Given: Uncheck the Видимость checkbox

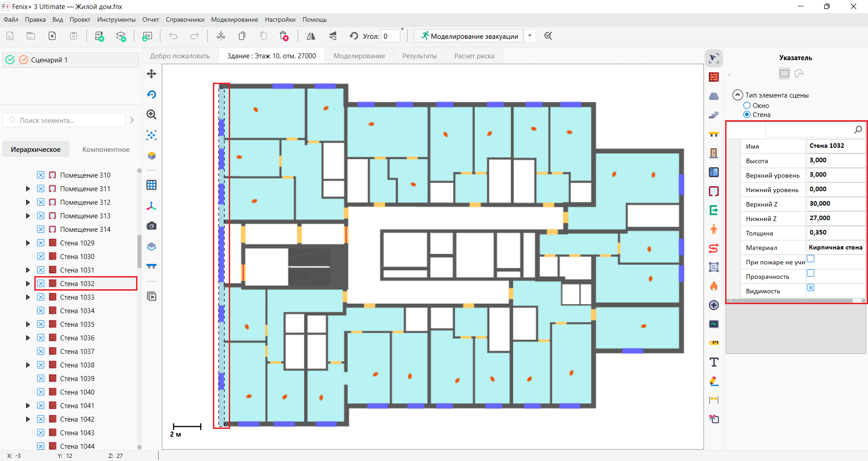Looking at the screenshot, I should point(811,287).
